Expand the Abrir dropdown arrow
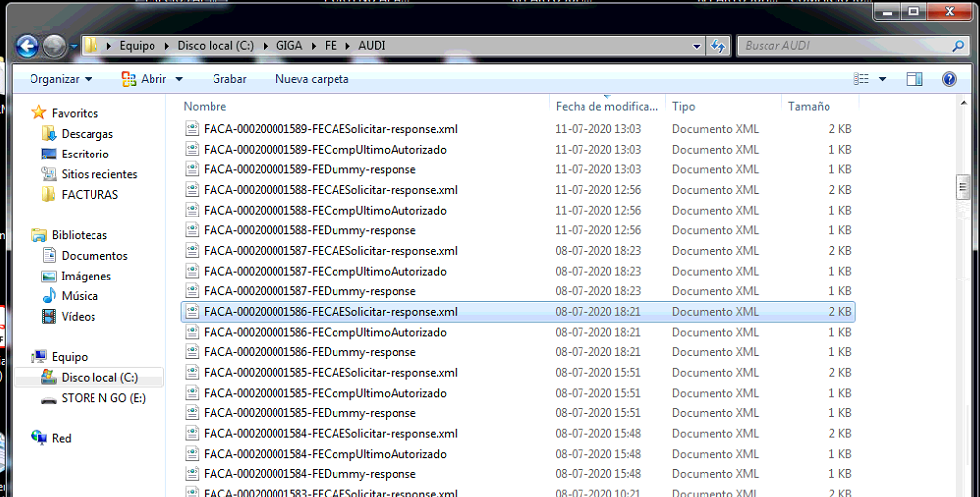 pyautogui.click(x=179, y=79)
